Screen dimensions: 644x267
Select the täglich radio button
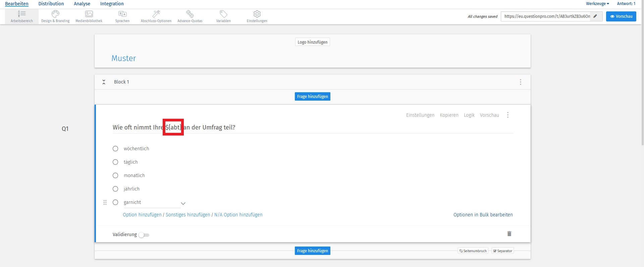pos(115,162)
